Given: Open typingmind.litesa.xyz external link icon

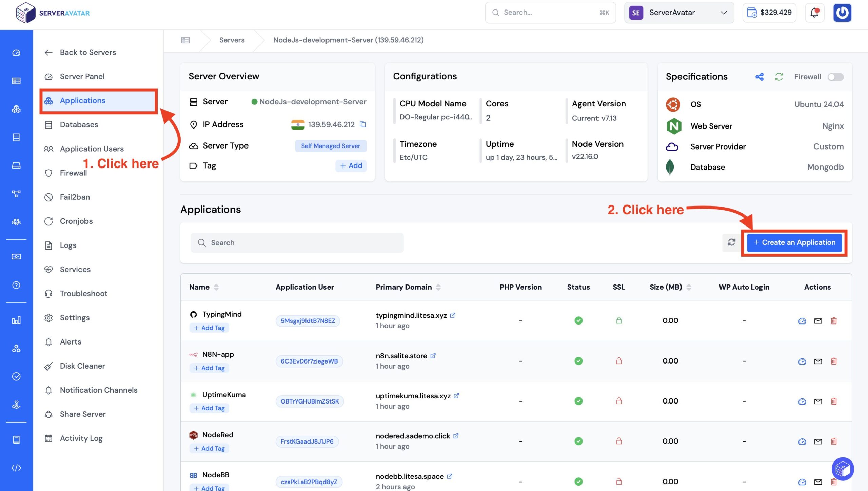Looking at the screenshot, I should [453, 315].
